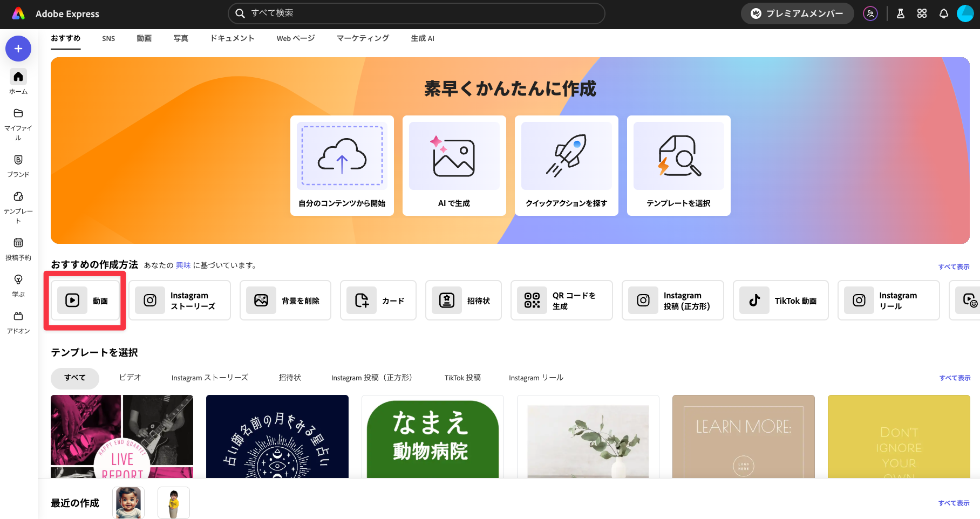Switch to おすすめ tab
Screen dimensions: 980x519
[66, 38]
